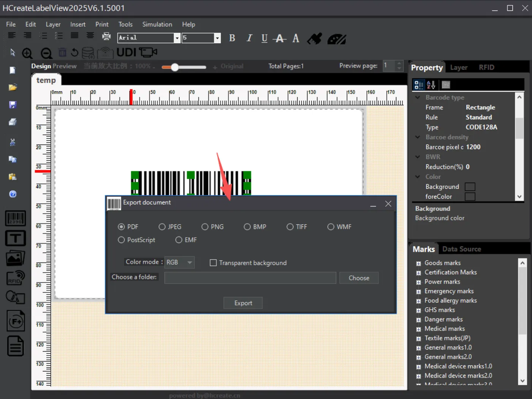The image size is (532, 399).
Task: Open the Simulation menu
Action: [157, 24]
